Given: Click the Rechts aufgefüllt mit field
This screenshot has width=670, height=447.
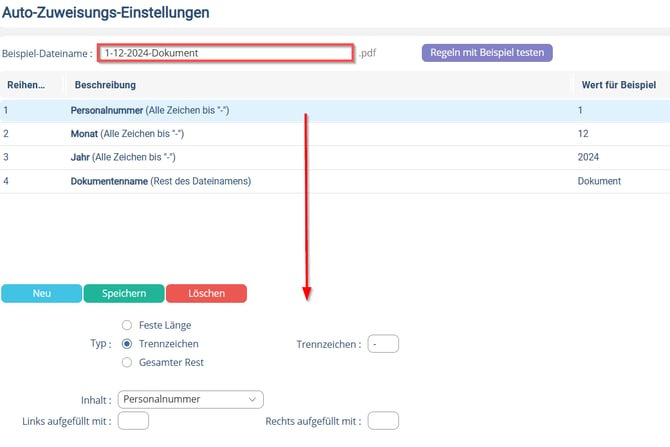Looking at the screenshot, I should 383,421.
